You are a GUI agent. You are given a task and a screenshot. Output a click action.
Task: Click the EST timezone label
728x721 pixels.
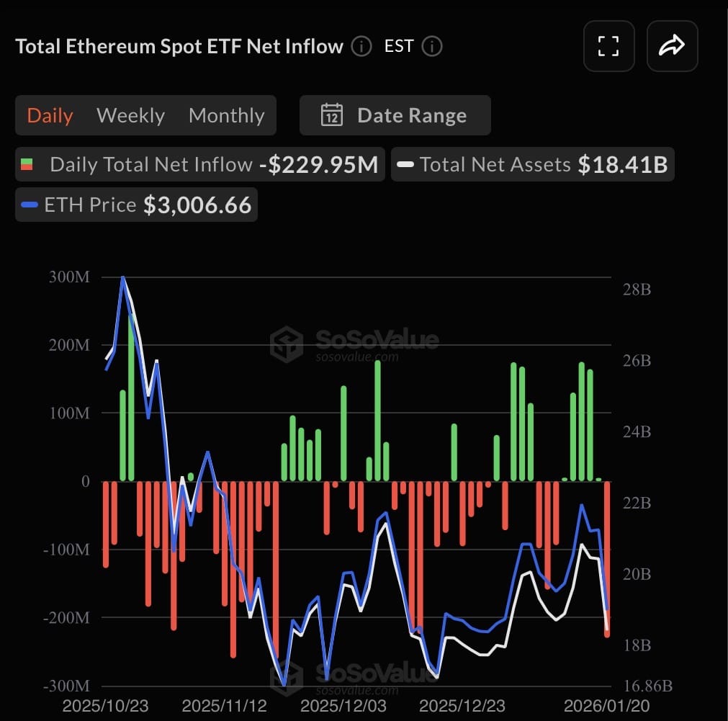tap(398, 47)
